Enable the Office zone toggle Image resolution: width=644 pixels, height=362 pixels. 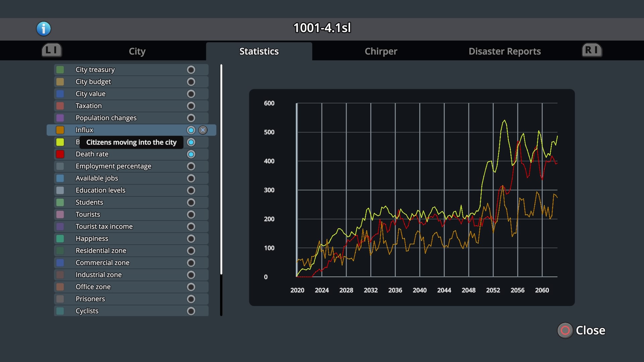pos(191,287)
